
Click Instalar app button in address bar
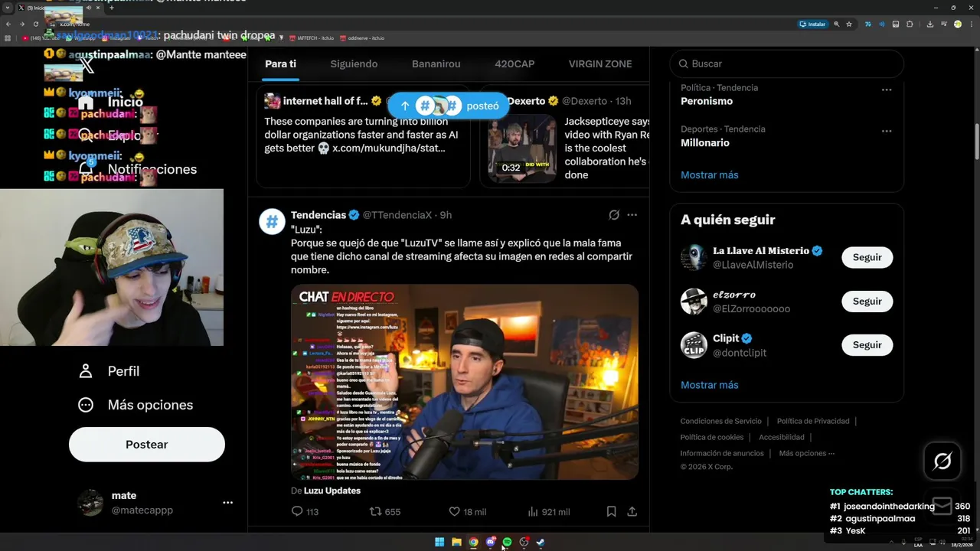812,24
